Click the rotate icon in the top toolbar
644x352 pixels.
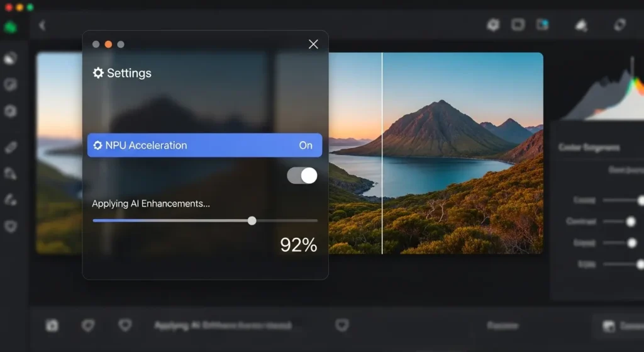[619, 25]
